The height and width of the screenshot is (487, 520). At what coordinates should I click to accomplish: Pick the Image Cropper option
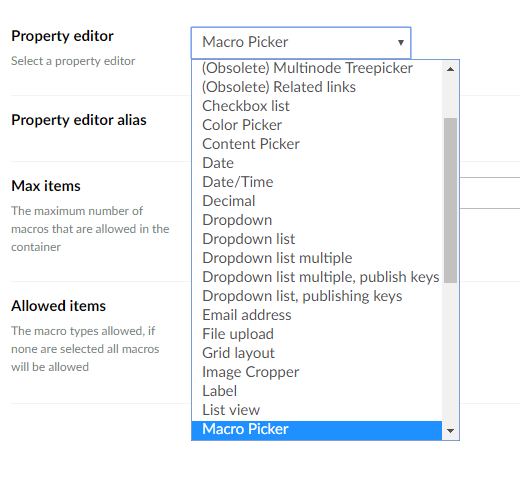pyautogui.click(x=317, y=372)
